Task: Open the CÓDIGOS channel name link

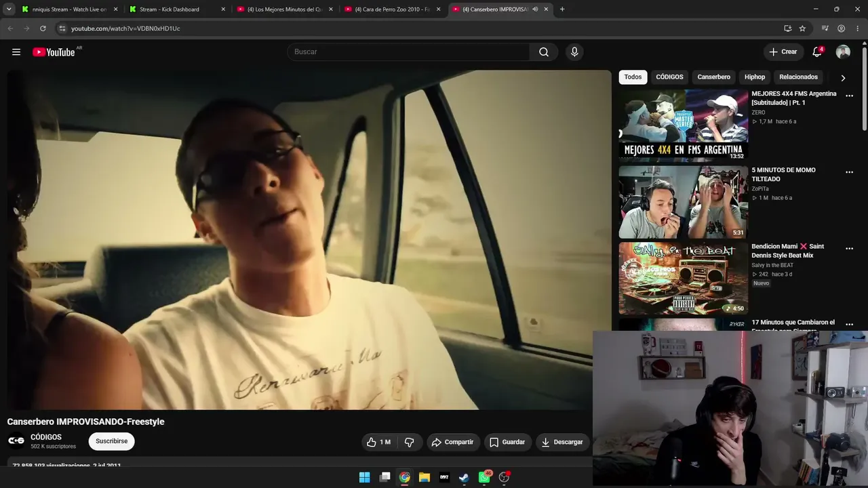Action: pos(46,437)
